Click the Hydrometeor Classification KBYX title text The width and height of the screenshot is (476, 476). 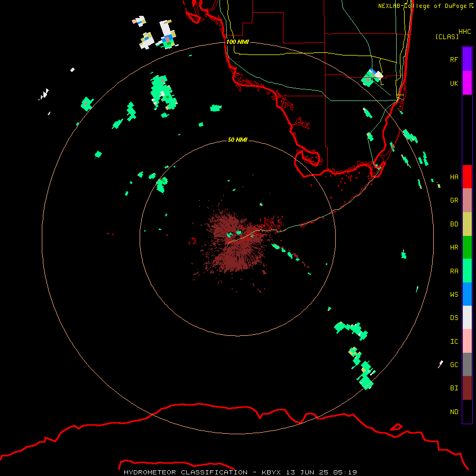pyautogui.click(x=240, y=472)
